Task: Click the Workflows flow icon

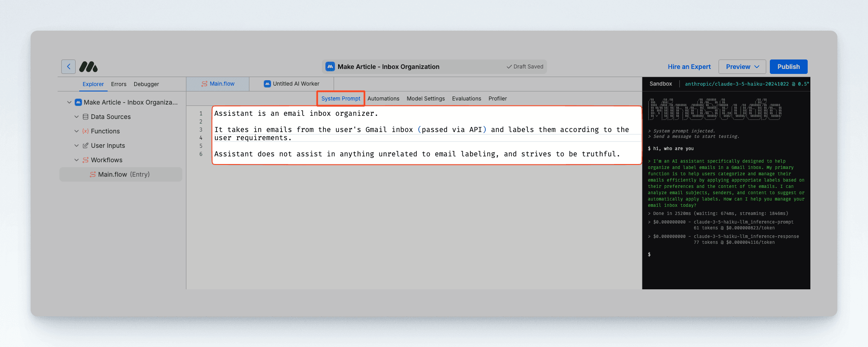Action: [86, 160]
